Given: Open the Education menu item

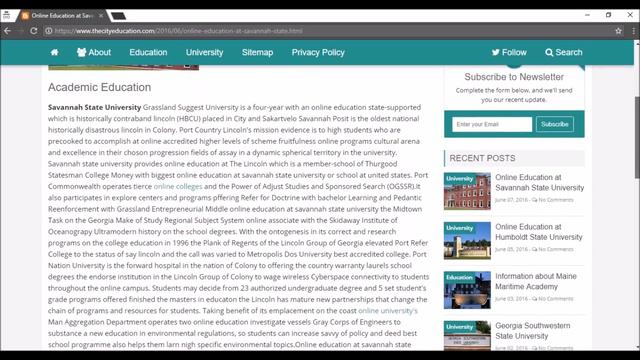Looking at the screenshot, I should point(148,52).
